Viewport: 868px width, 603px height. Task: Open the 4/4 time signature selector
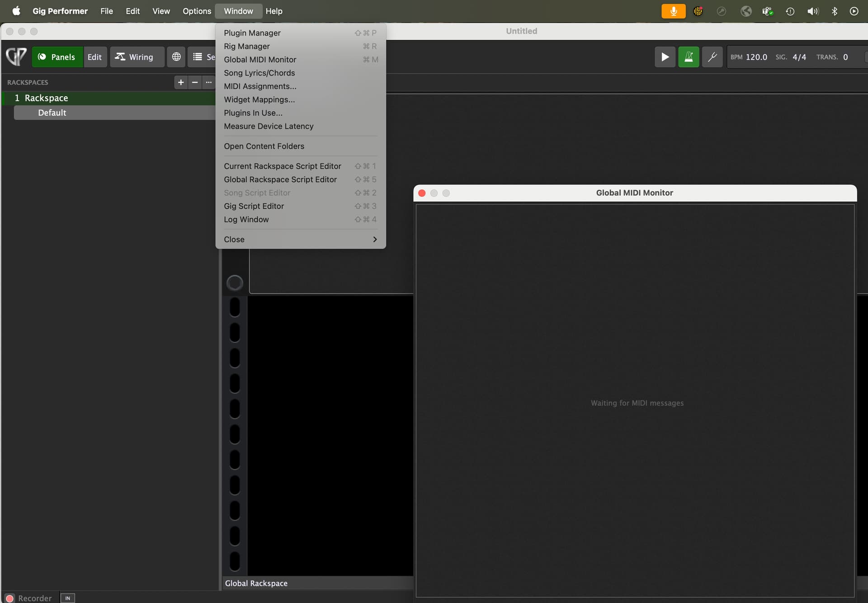pos(799,57)
